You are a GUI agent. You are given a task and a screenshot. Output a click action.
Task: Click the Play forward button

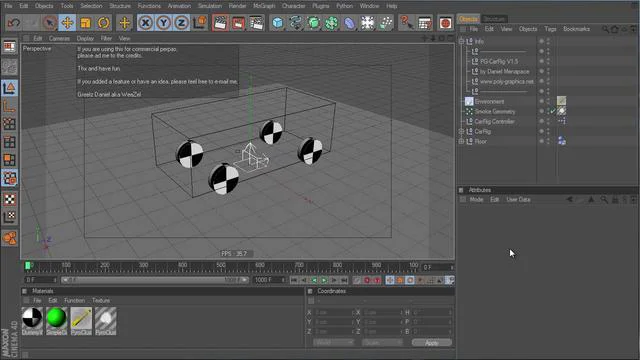[324, 280]
